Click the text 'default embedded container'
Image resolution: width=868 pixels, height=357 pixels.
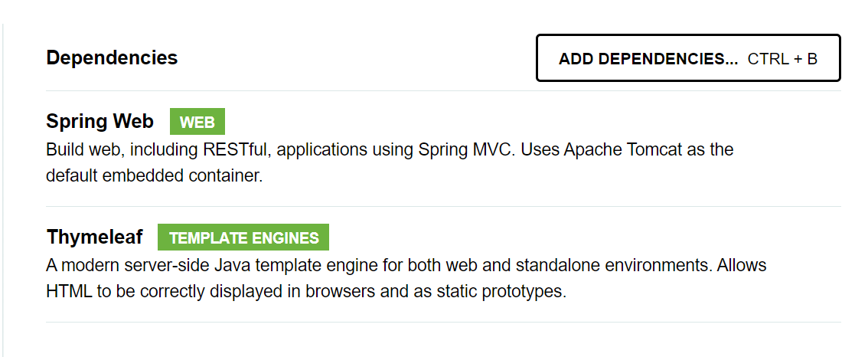point(154,175)
